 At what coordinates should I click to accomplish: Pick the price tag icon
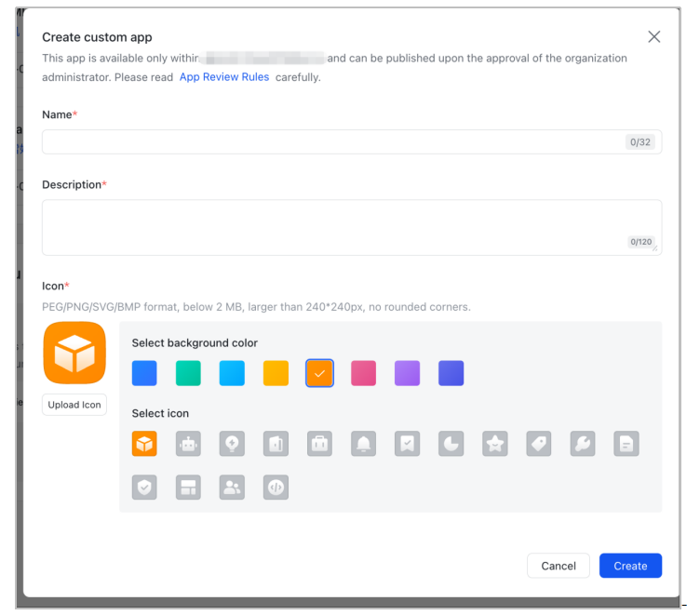coord(538,444)
